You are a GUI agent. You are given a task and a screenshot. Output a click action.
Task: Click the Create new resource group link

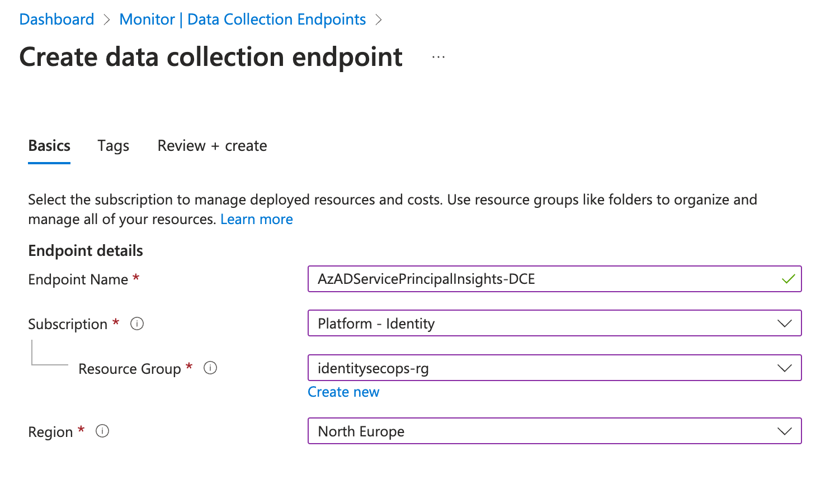click(343, 392)
